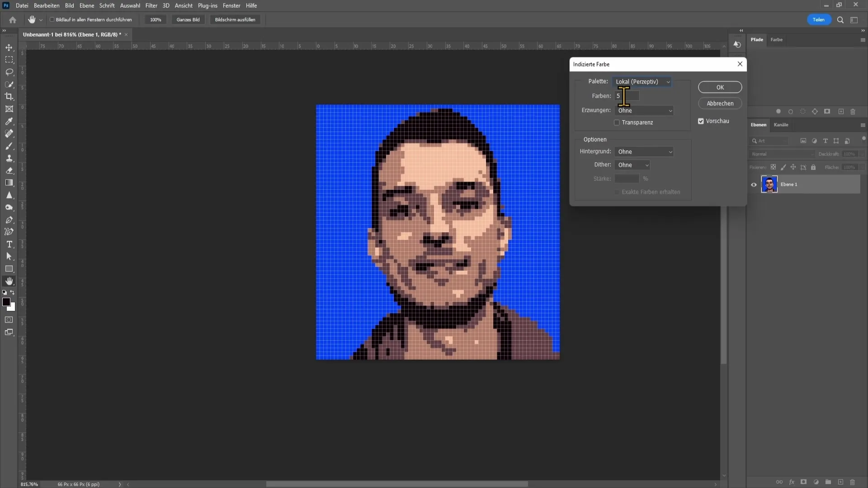The width and height of the screenshot is (868, 488).
Task: Click the Teilen button
Action: coord(819,20)
